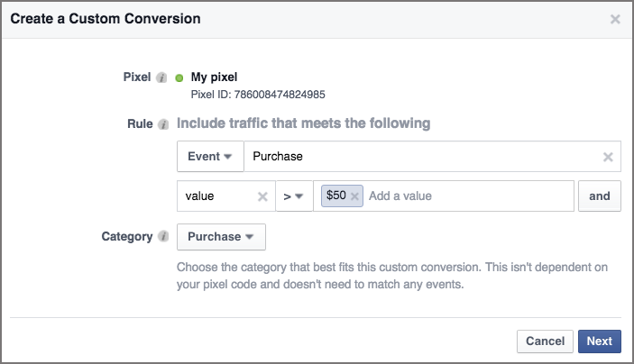Click the 'and' condition button
This screenshot has height=364, width=634.
click(599, 196)
